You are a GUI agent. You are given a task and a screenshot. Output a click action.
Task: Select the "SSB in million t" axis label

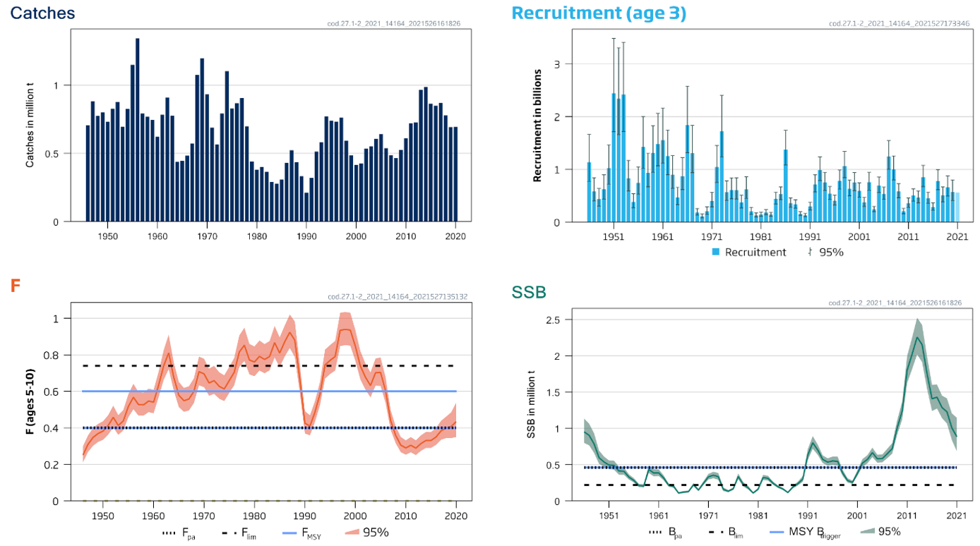531,403
